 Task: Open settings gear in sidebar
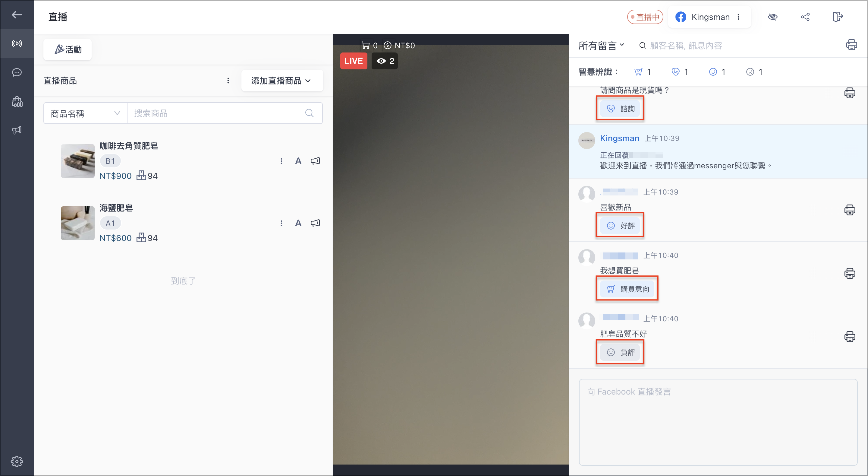tap(17, 461)
